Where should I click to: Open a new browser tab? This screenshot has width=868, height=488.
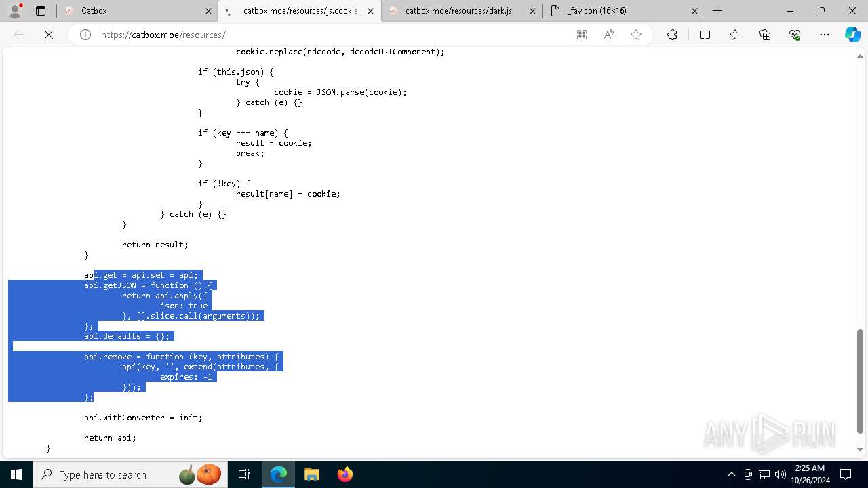coord(717,11)
